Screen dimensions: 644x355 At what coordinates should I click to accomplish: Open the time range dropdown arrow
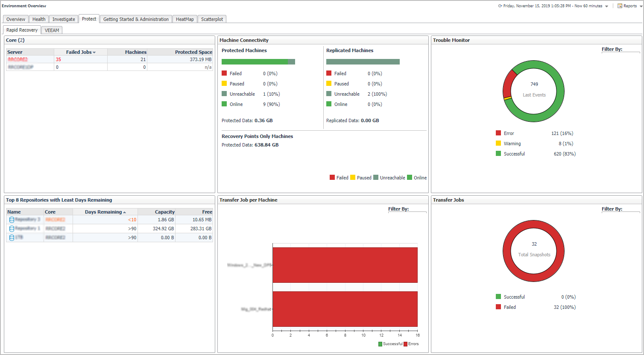point(606,6)
